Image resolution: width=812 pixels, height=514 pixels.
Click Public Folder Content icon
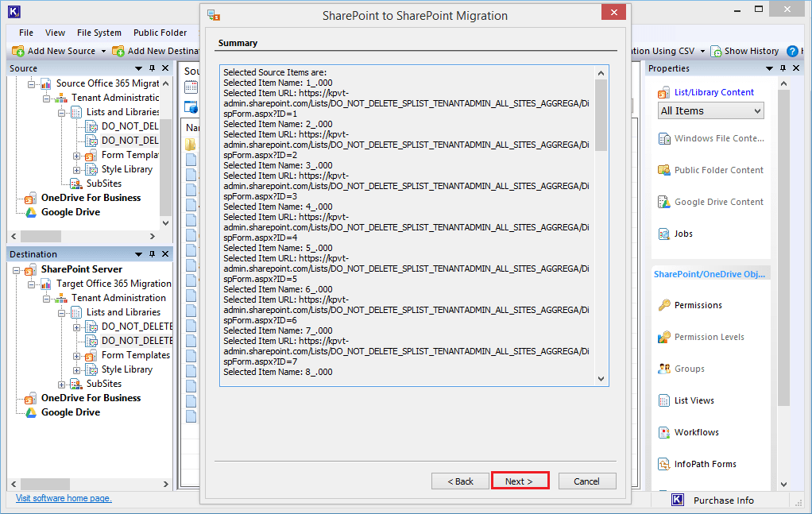point(664,170)
